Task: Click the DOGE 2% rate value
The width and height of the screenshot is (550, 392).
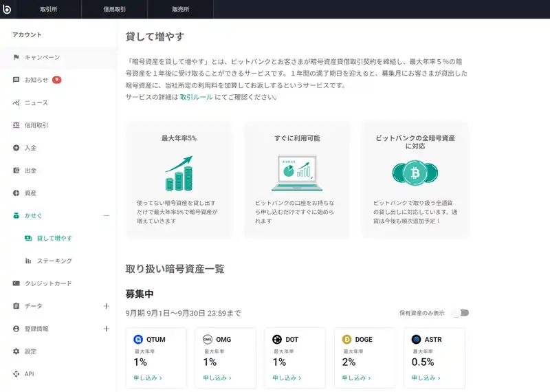Action: coord(349,362)
